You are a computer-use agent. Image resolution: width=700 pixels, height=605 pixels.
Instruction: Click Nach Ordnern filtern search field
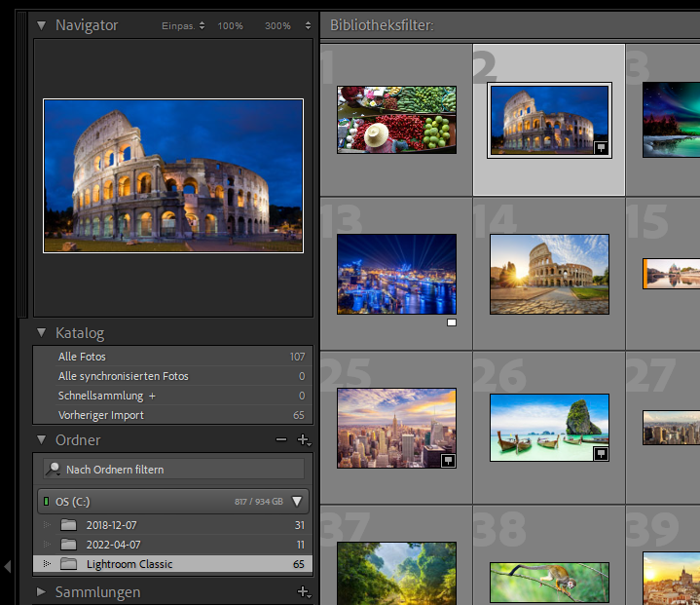pyautogui.click(x=173, y=470)
